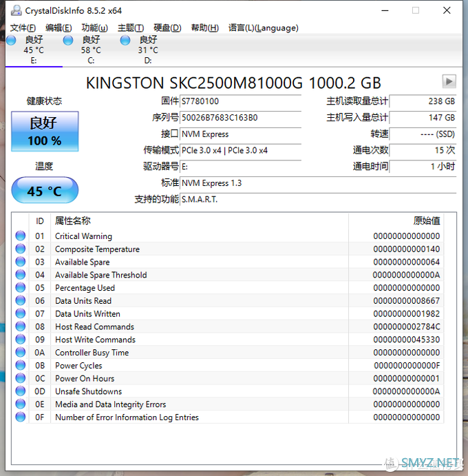This screenshot has width=468, height=476.
Task: Click the transfer mode field PCIe 3.0 x4
Action: coord(240,150)
